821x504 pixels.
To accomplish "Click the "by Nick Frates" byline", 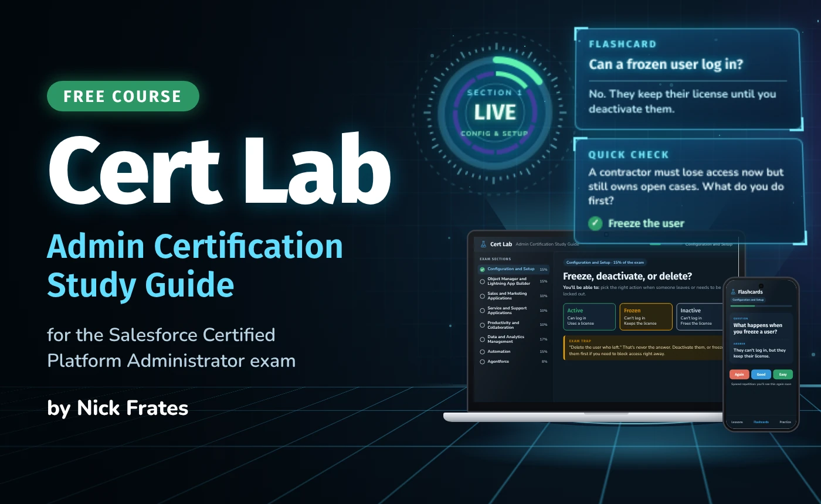I will [x=118, y=408].
